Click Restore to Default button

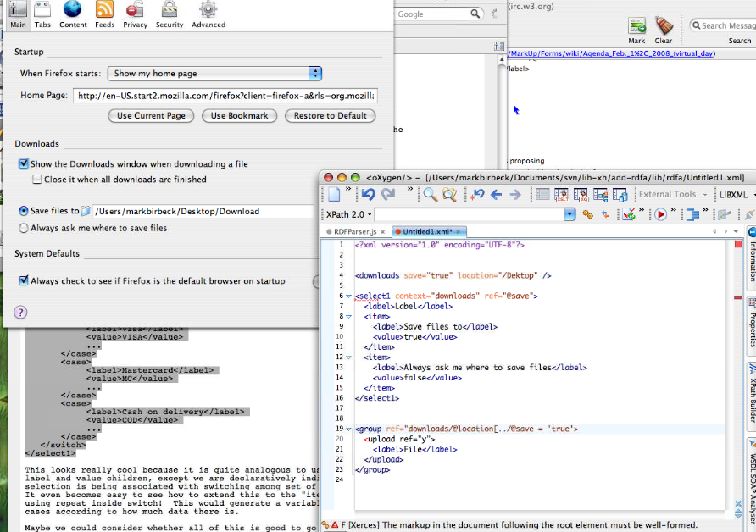[331, 116]
